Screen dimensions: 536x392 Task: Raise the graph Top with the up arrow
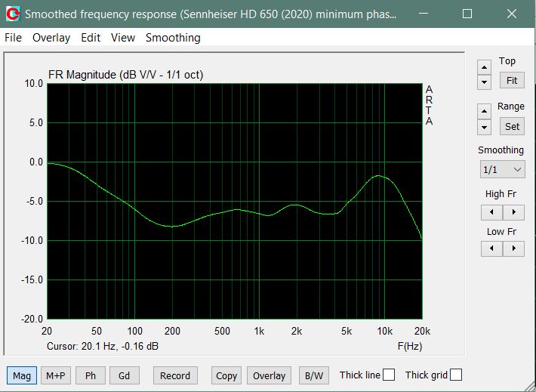[x=484, y=67]
